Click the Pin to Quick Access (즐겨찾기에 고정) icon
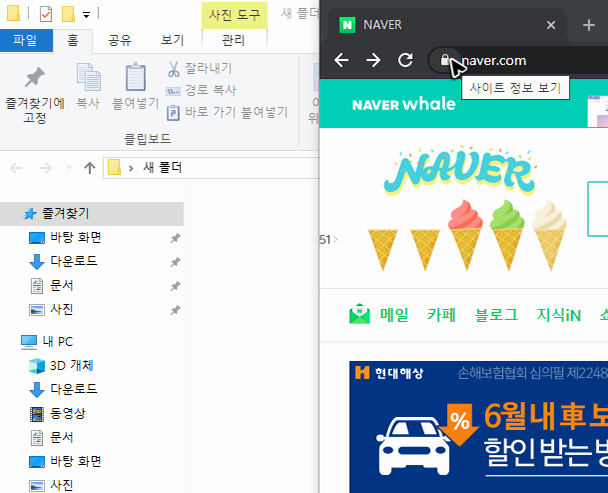Screen dimensions: 608x493 click(x=35, y=77)
